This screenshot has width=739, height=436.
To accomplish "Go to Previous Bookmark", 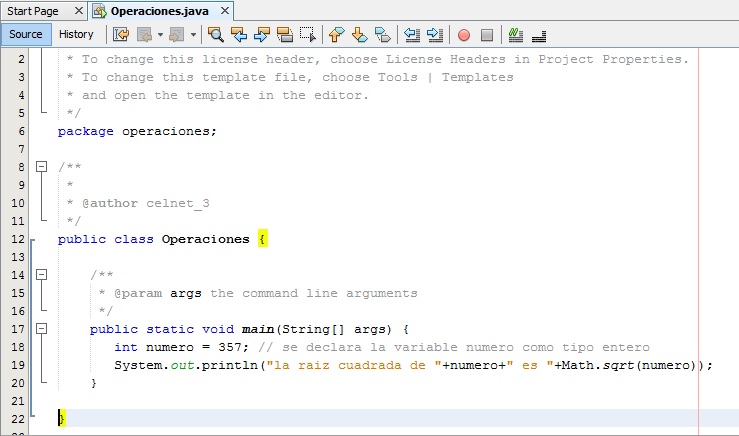I will tap(336, 35).
